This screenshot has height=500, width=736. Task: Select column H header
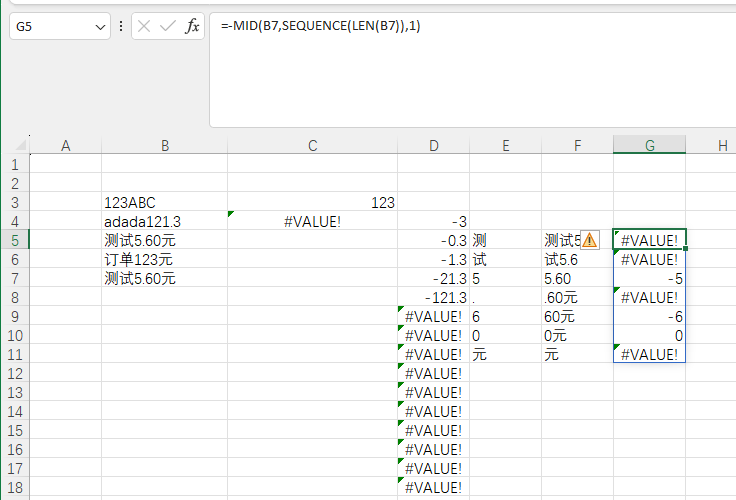coord(711,145)
